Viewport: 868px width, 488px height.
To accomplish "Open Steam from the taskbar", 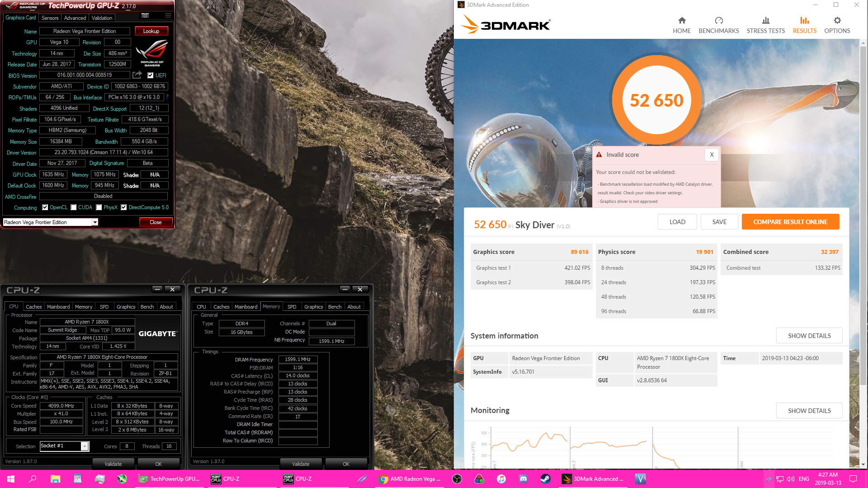I will tap(546, 479).
